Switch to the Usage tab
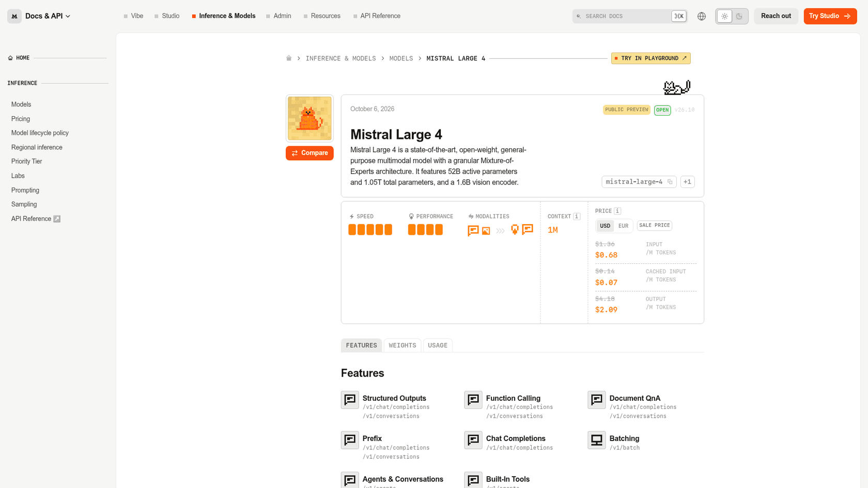Image resolution: width=868 pixels, height=488 pixels. tap(438, 345)
